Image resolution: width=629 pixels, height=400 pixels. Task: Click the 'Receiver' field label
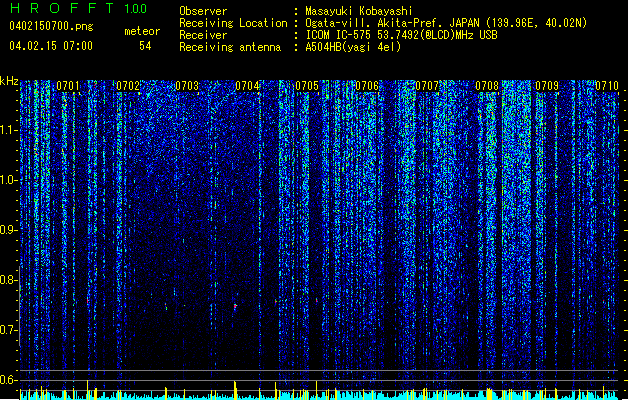(203, 35)
